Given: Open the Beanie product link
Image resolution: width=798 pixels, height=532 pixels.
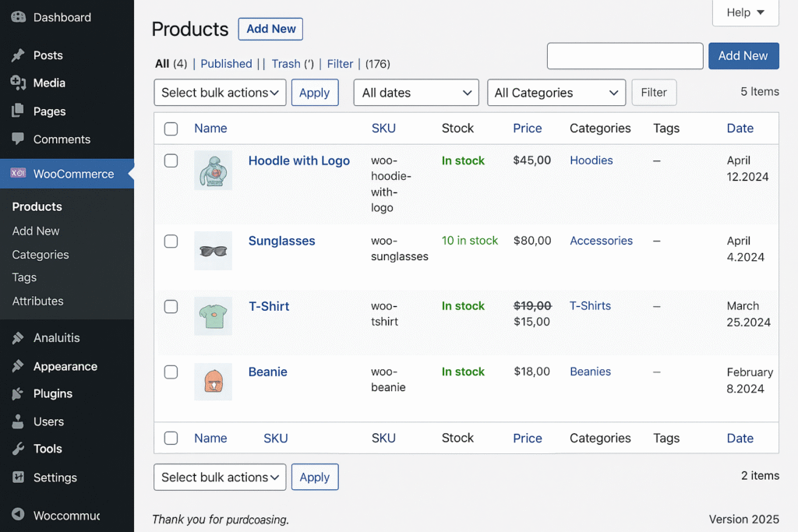Looking at the screenshot, I should (268, 372).
